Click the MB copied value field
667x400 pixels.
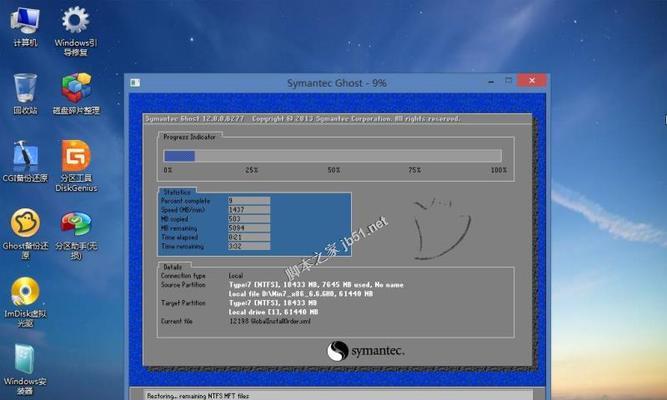pos(248,219)
